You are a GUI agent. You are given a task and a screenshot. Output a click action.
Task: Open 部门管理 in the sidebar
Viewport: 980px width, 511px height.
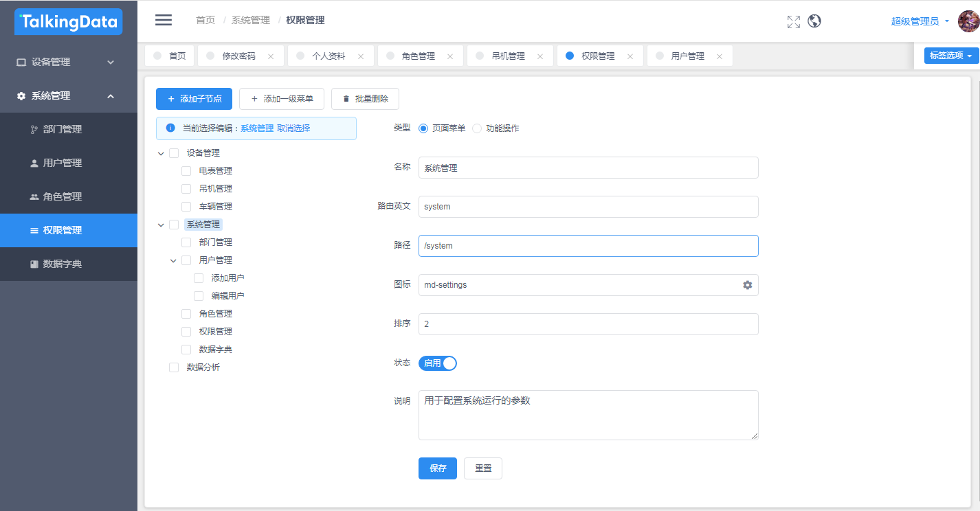62,129
